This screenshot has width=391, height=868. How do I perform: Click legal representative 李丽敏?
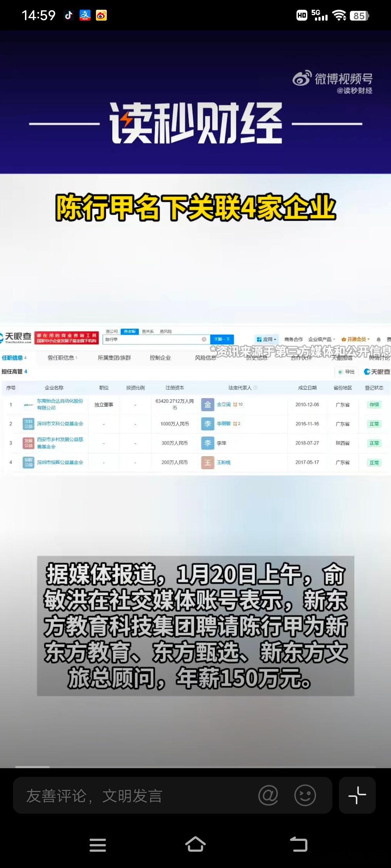(223, 424)
